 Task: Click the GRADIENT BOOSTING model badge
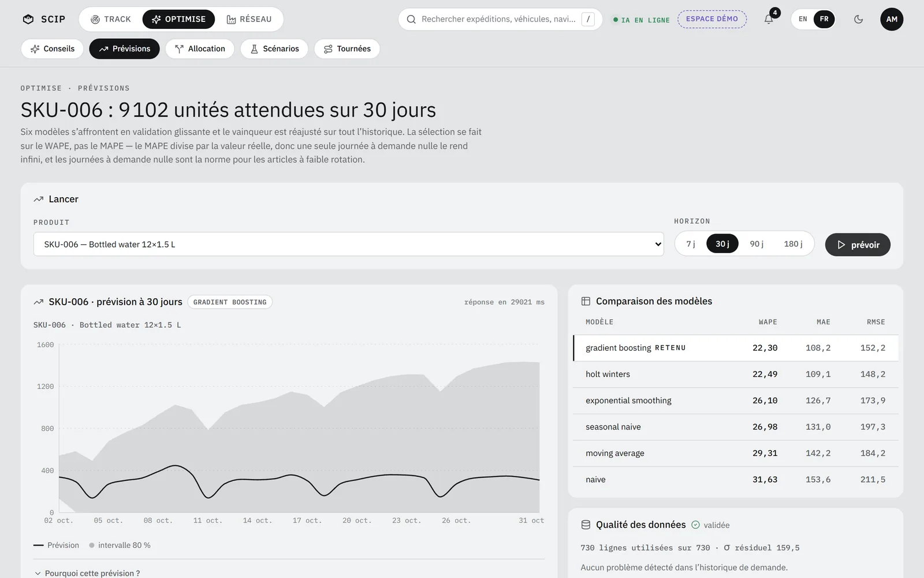pos(230,302)
